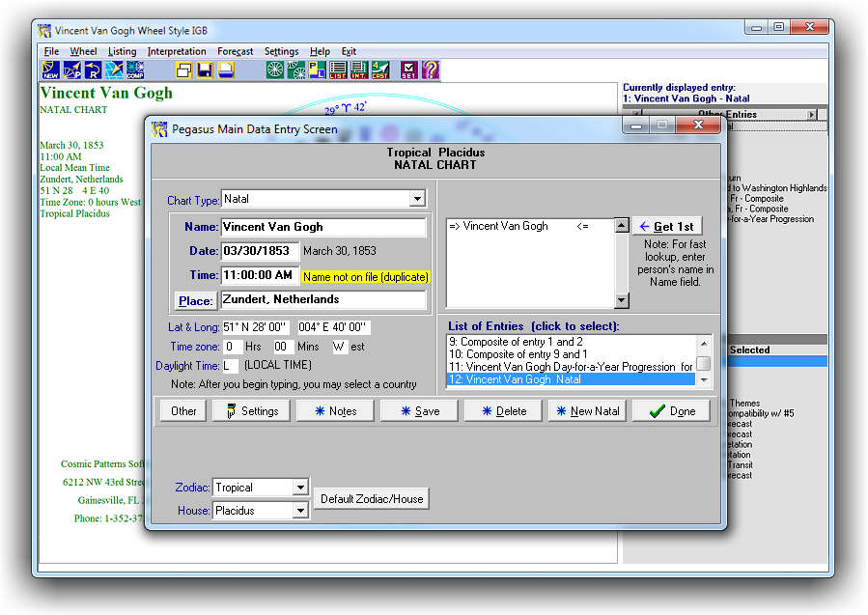Open the Chart Type dropdown
The image size is (868, 615).
click(x=417, y=199)
